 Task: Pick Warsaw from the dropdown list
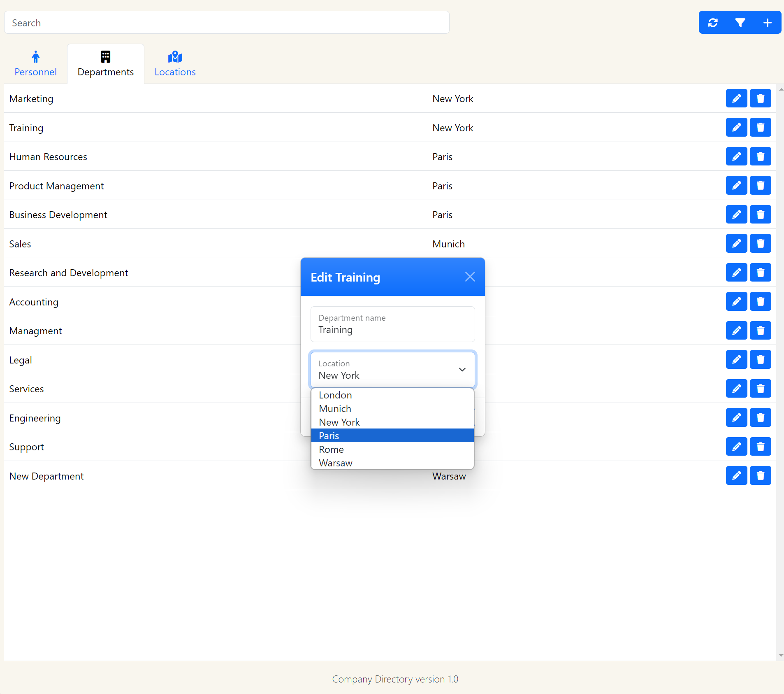tap(392, 463)
